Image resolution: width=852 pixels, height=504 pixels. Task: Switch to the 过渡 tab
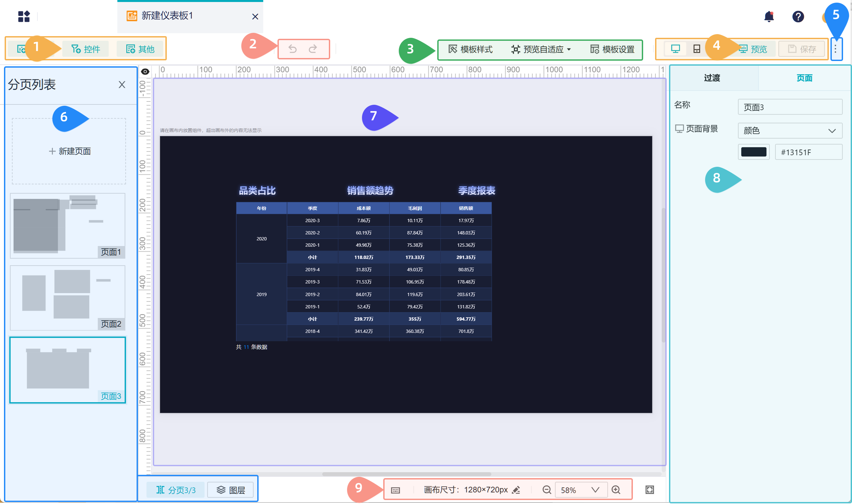point(712,78)
